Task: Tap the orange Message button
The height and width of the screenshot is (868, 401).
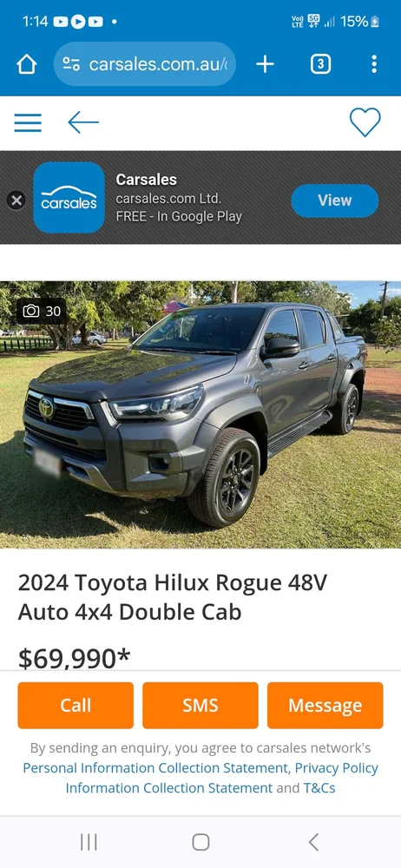Action: [325, 705]
